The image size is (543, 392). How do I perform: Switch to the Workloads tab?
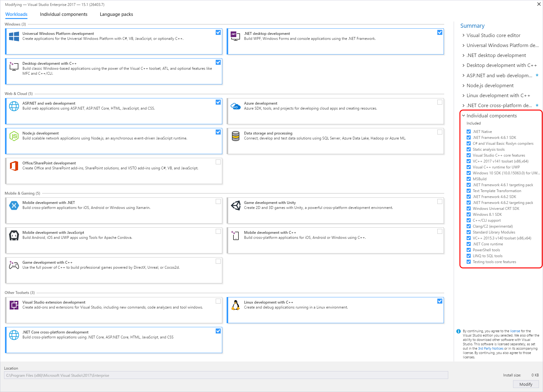tap(17, 14)
